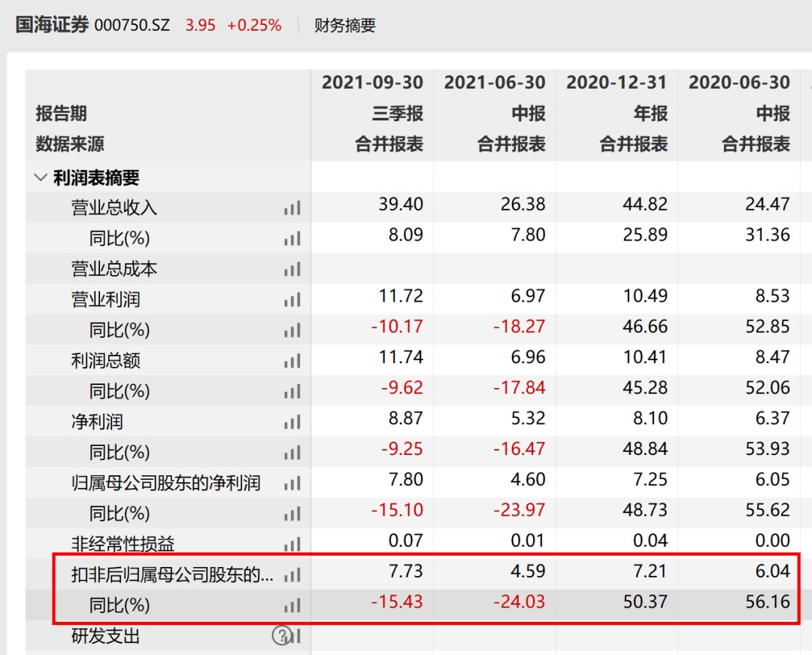Show the chart icon for 净利润
The width and height of the screenshot is (812, 655).
(292, 422)
